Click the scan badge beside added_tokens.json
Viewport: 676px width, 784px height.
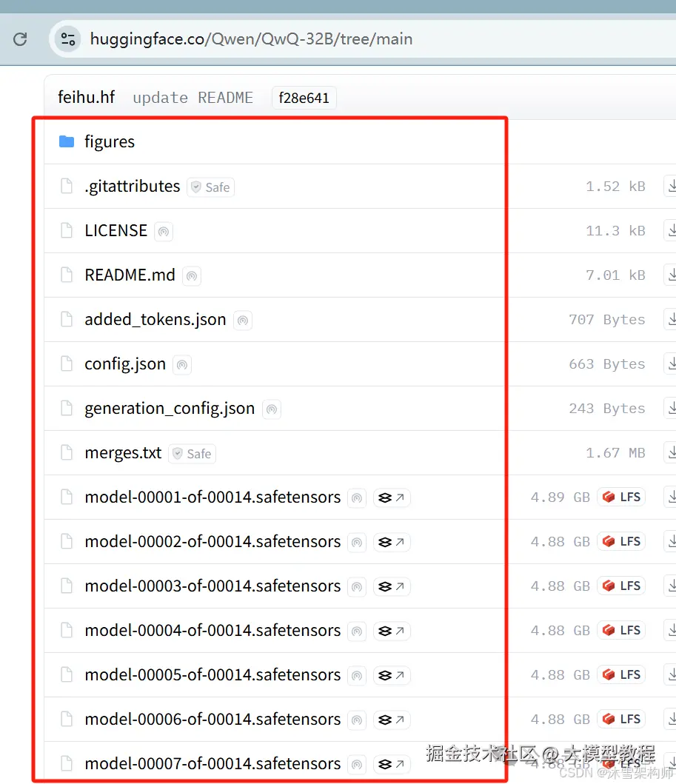pyautogui.click(x=243, y=321)
